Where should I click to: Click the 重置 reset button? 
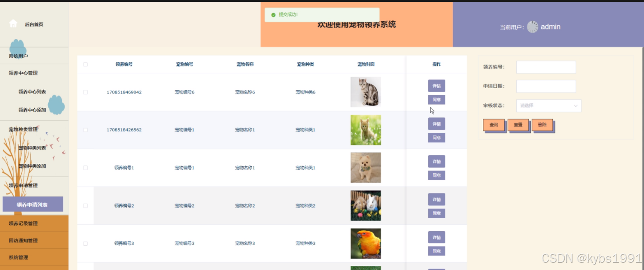pos(518,125)
